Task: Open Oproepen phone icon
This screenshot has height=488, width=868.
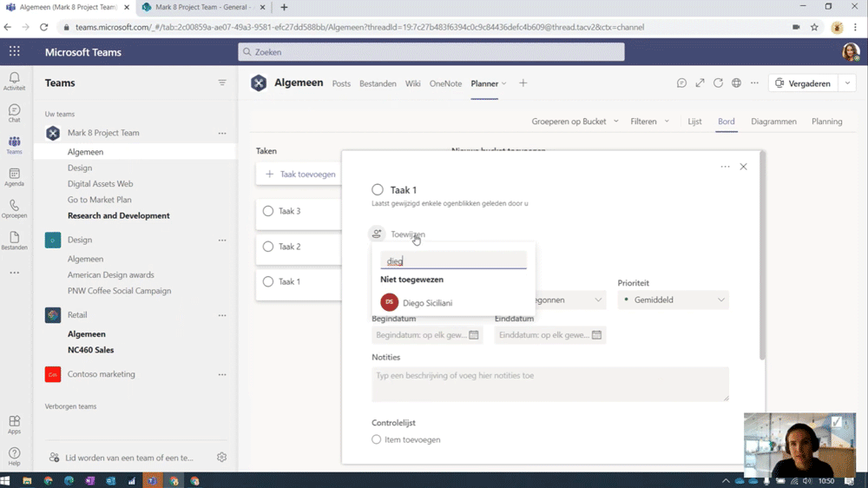Action: (x=15, y=208)
